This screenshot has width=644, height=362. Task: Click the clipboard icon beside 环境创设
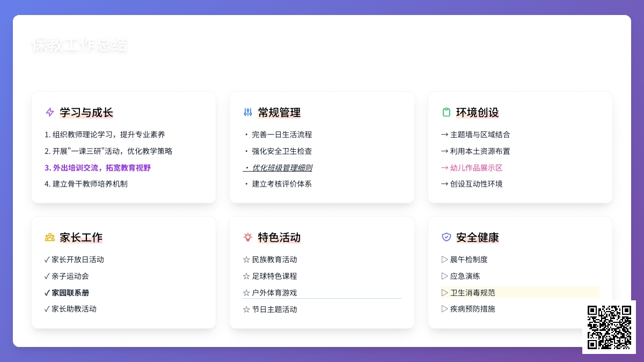tap(446, 112)
